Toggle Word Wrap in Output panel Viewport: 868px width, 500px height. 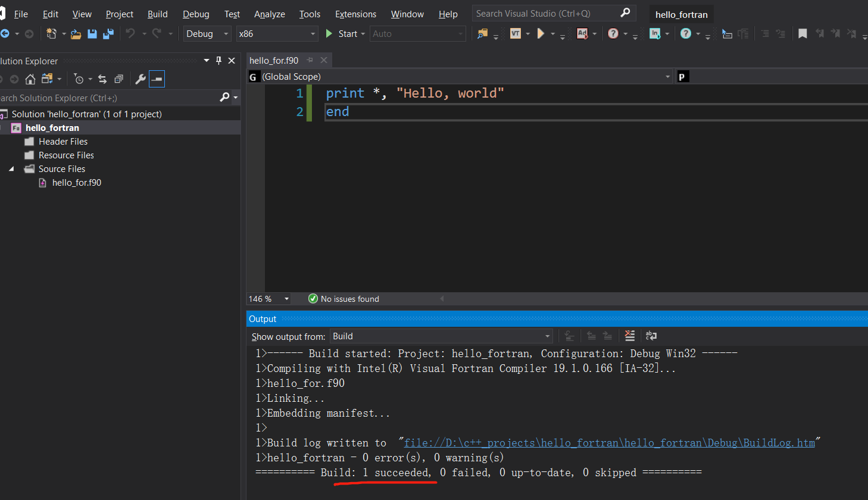(x=651, y=336)
